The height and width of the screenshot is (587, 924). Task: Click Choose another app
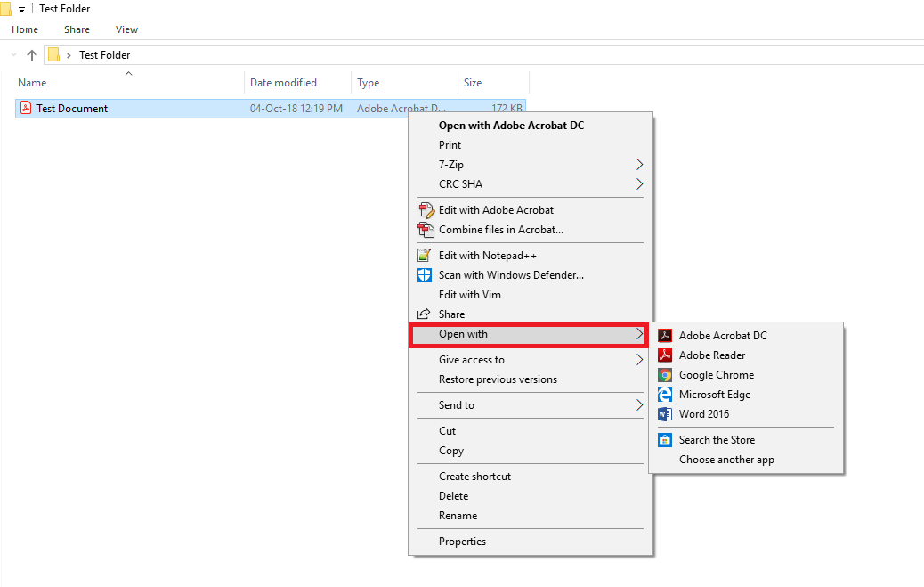(x=726, y=460)
